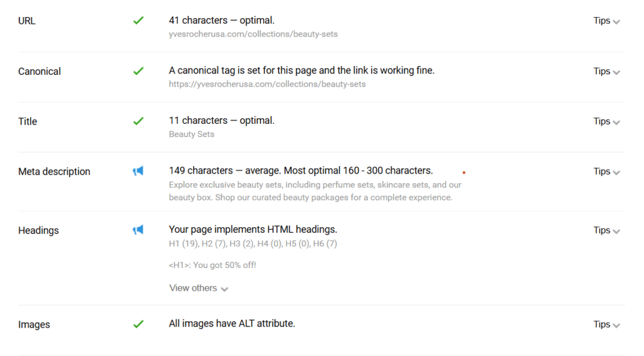Click the Beauty Sets title text
Viewport: 644px width, 356px height.
point(191,134)
